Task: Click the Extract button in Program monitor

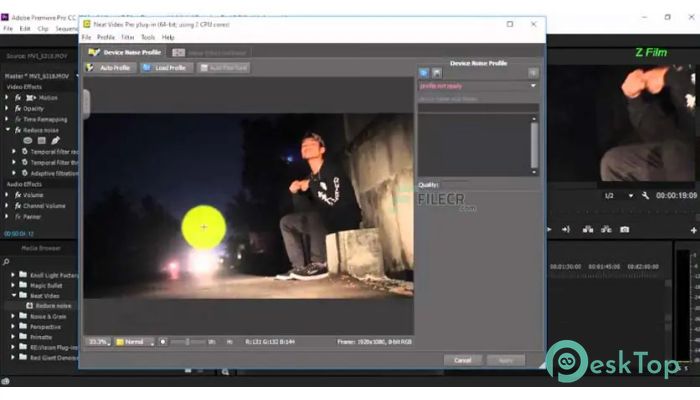Action: [x=606, y=229]
